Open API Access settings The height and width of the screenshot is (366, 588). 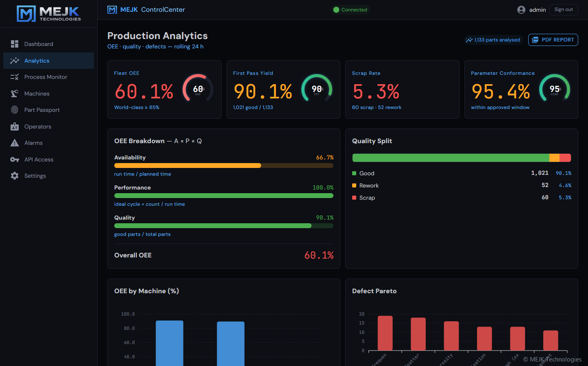tap(48, 159)
